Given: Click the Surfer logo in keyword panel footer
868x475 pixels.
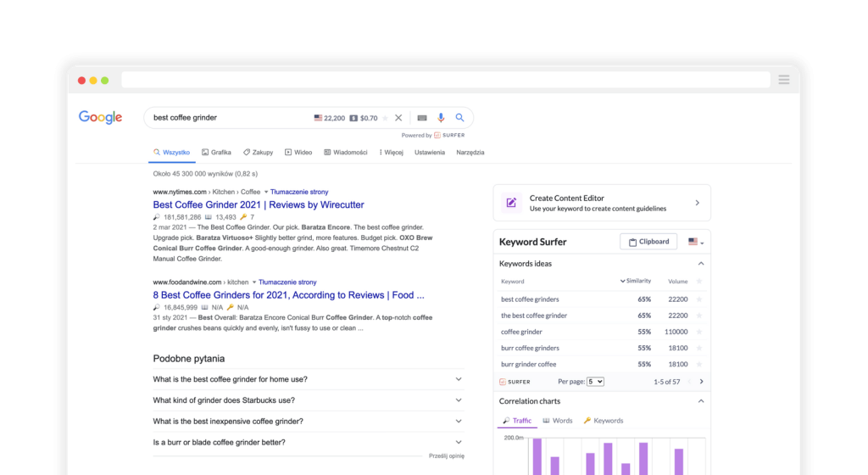Looking at the screenshot, I should (515, 382).
